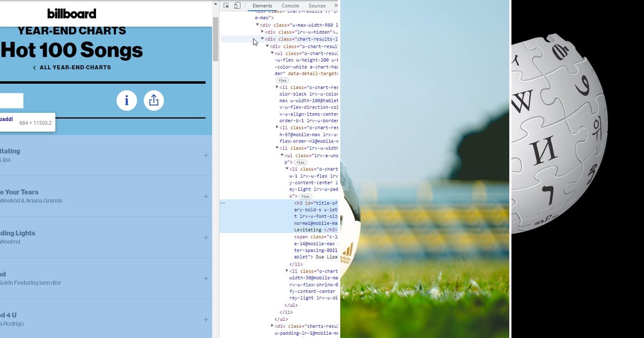644x338 pixels.
Task: Open the share icon next to the info button
Action: click(x=154, y=100)
